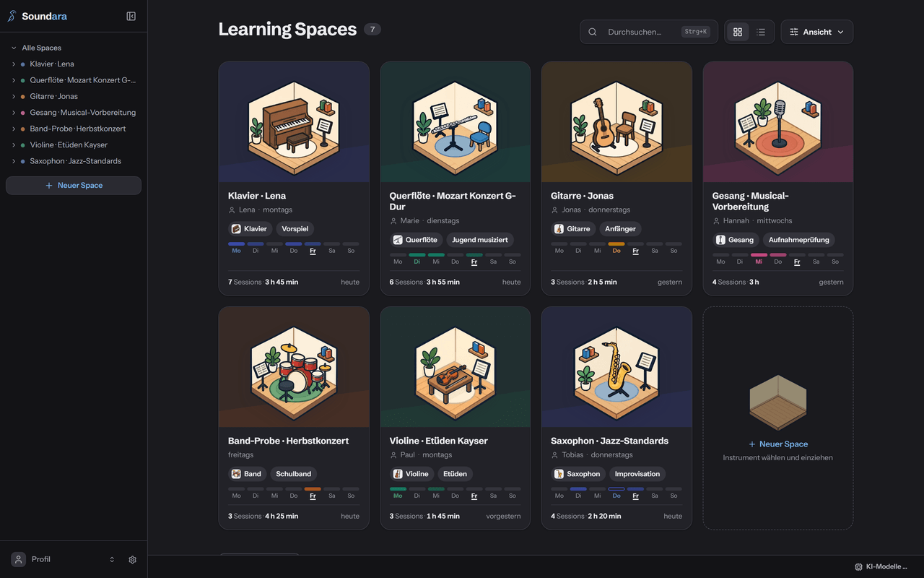
Task: Click the Gesang tag icon
Action: (x=720, y=240)
